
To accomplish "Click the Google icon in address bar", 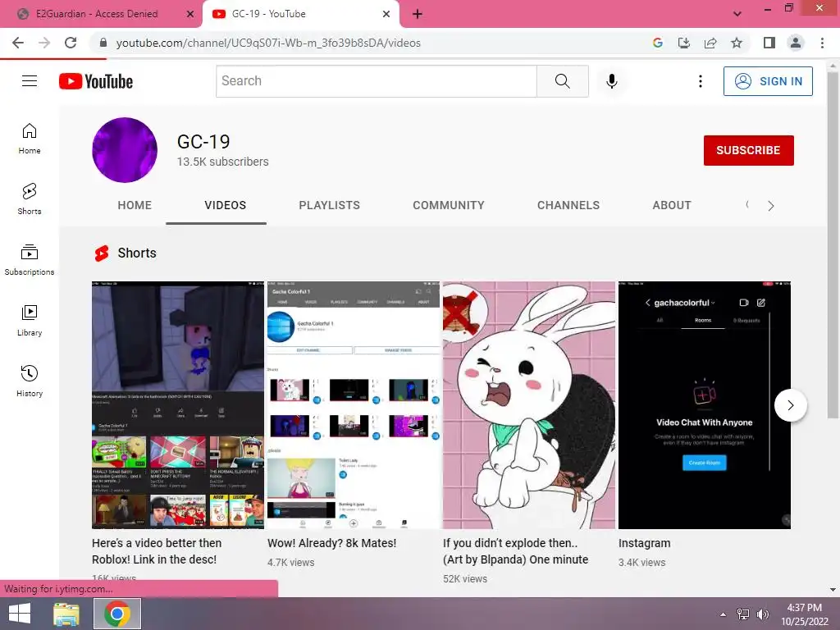I will (x=658, y=43).
